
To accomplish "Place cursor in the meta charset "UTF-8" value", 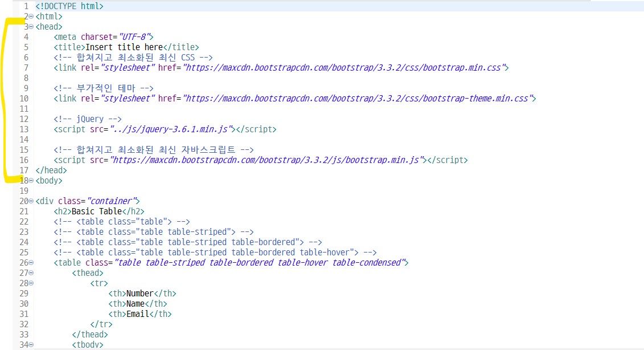I will 136,37.
